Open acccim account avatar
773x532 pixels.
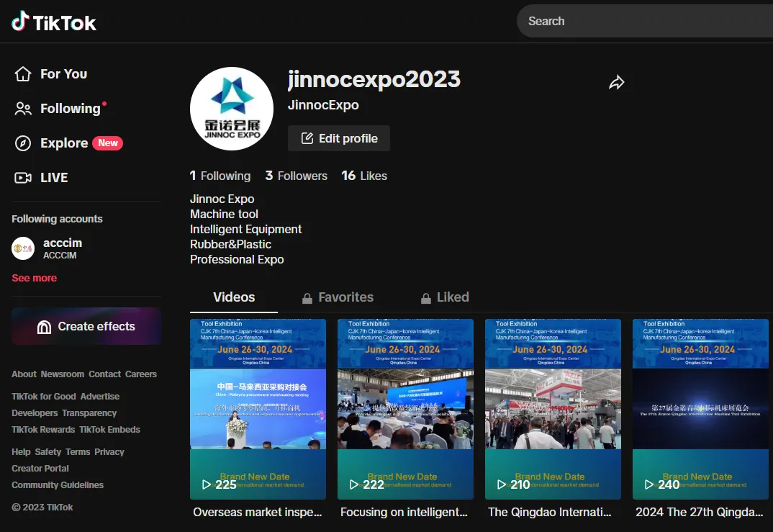pos(23,248)
